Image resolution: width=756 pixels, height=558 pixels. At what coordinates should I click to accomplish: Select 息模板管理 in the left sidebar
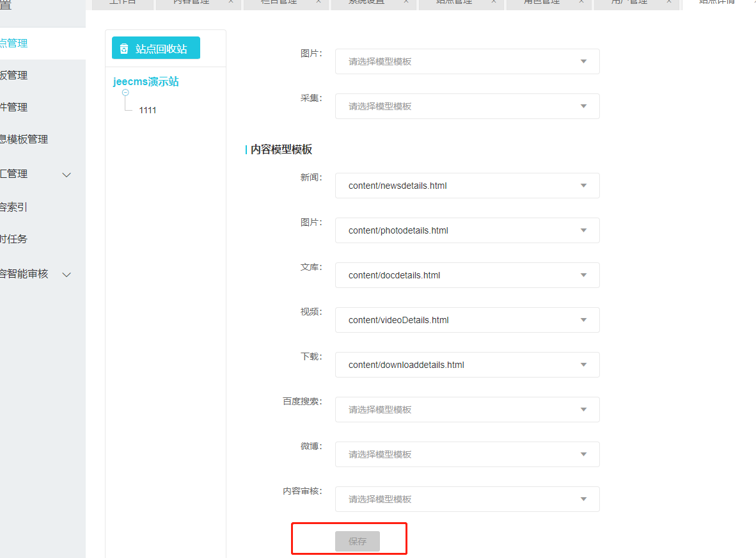coord(24,139)
